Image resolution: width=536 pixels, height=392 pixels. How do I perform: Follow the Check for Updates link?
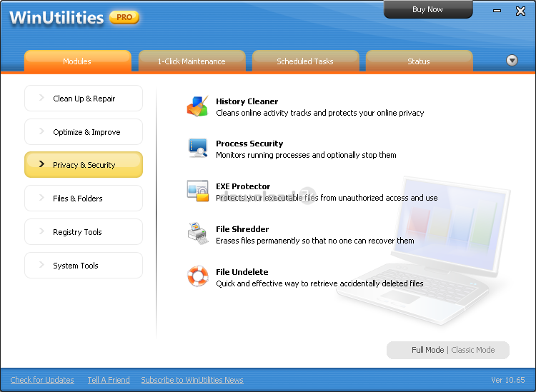coord(42,380)
